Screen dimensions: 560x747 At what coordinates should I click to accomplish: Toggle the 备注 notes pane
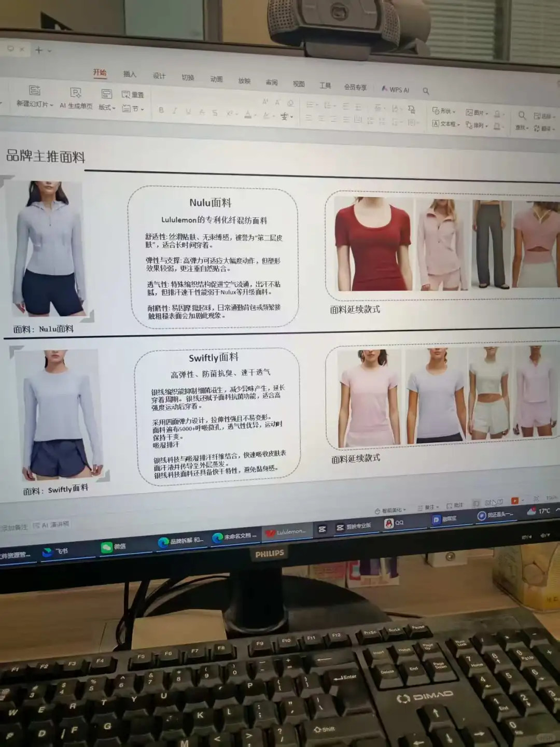tap(428, 508)
